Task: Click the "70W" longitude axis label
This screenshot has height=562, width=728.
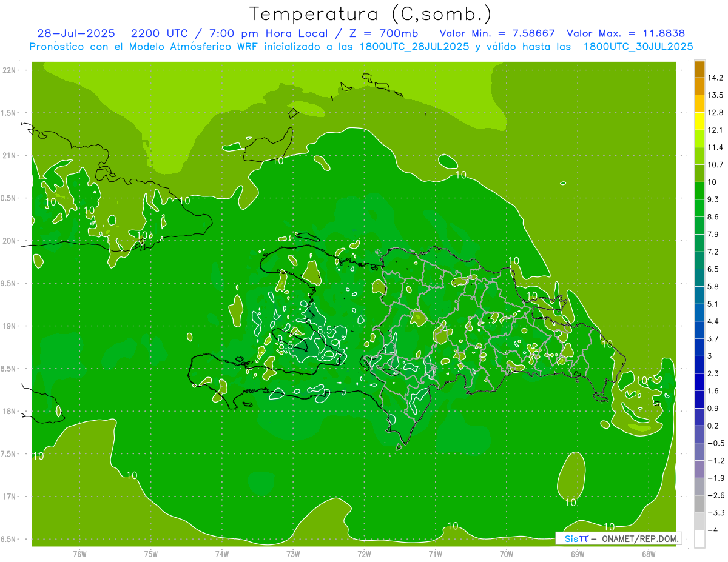Action: pyautogui.click(x=507, y=554)
